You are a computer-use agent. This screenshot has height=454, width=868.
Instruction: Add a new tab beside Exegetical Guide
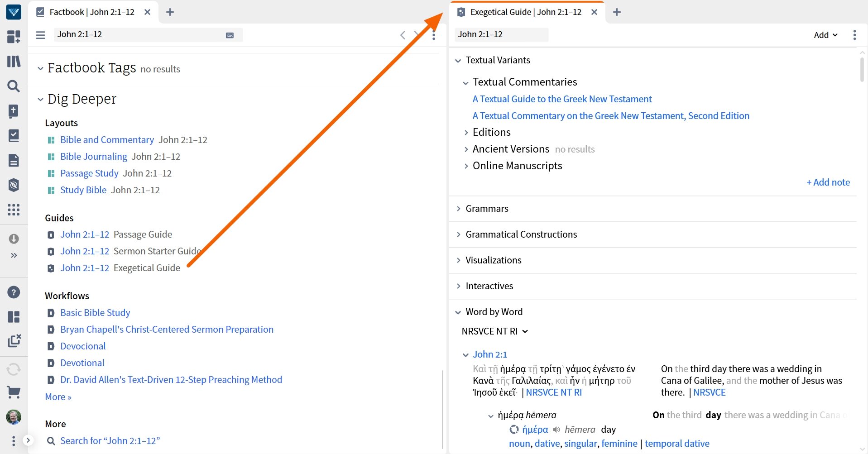tap(617, 12)
